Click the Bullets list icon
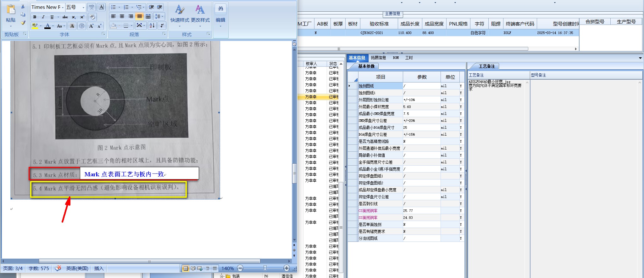The image size is (644, 278). (114, 7)
